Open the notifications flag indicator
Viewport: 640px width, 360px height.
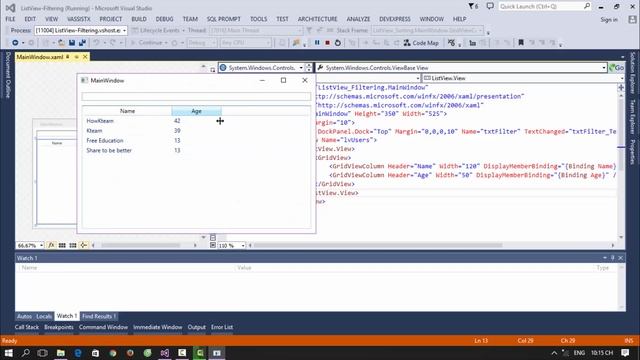[x=473, y=6]
